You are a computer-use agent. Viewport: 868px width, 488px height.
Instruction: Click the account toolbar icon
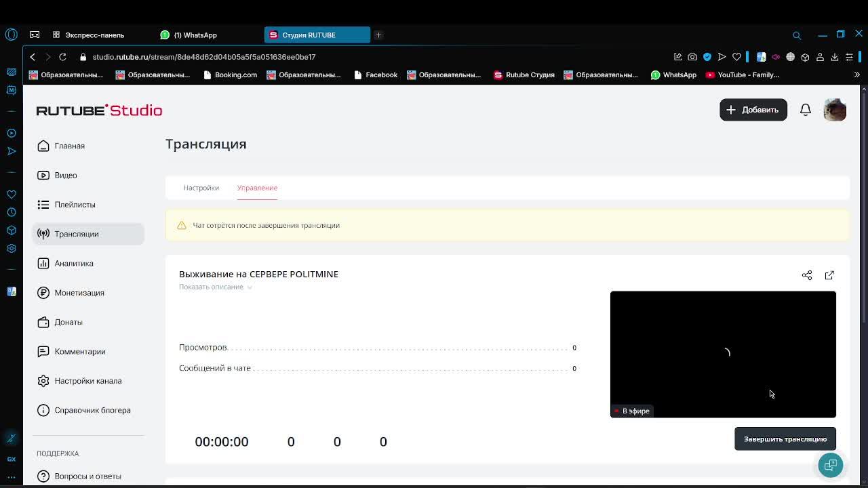820,57
